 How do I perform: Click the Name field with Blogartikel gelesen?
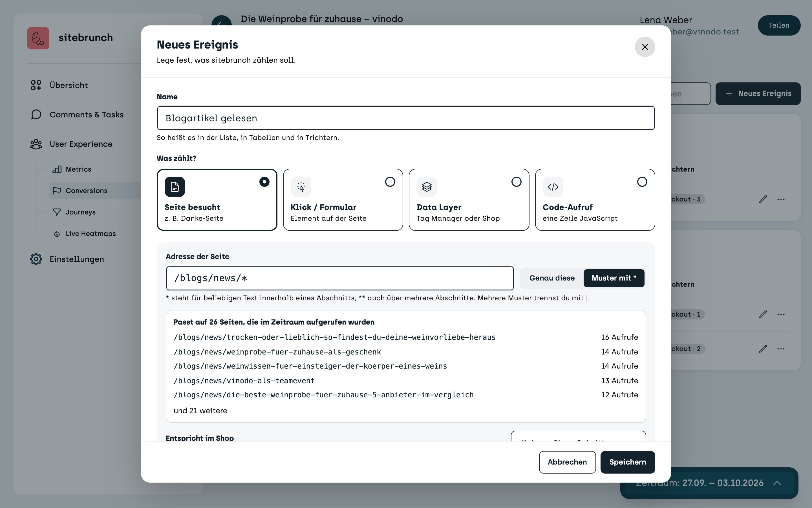[406, 118]
